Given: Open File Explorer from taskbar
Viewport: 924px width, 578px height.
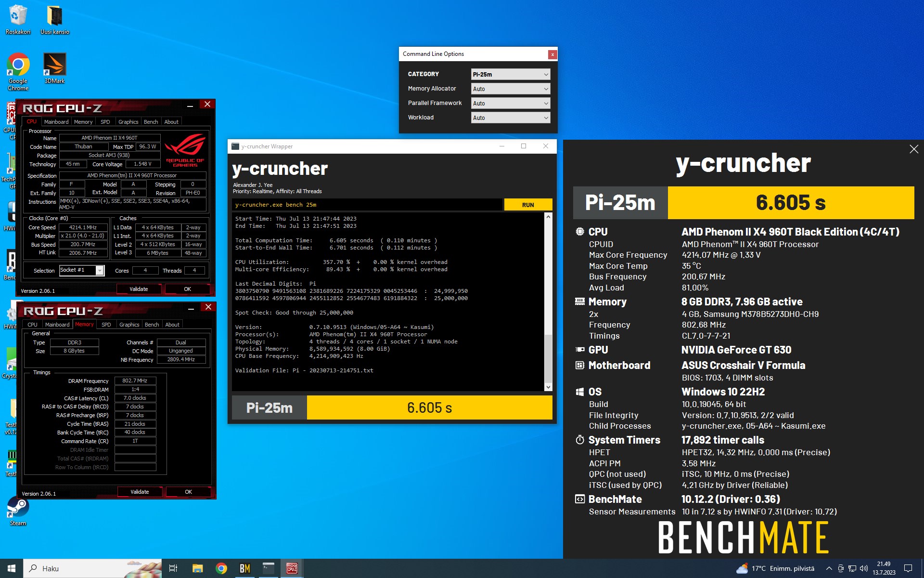Looking at the screenshot, I should (197, 568).
